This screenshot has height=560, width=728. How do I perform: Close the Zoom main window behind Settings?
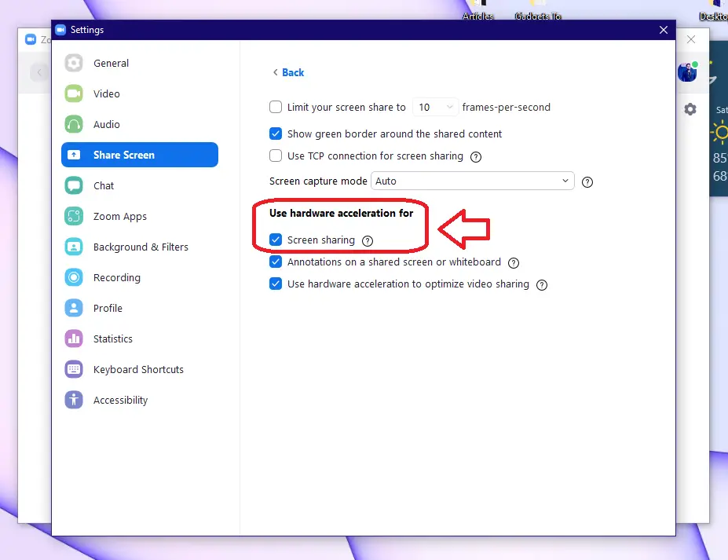tap(691, 39)
